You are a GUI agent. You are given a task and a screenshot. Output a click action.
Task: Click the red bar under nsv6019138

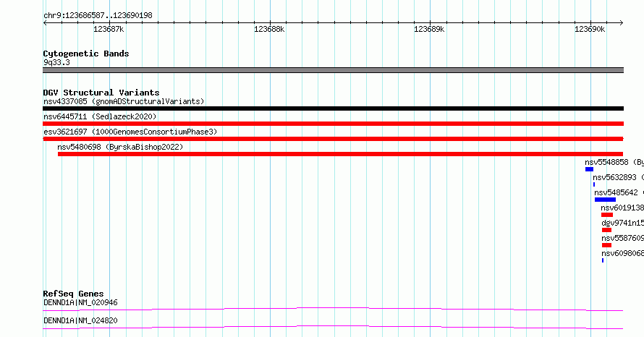(607, 215)
